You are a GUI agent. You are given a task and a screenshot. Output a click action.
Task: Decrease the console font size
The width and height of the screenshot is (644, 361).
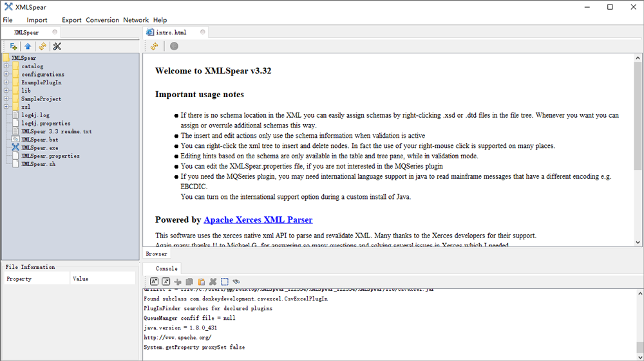[x=166, y=281]
